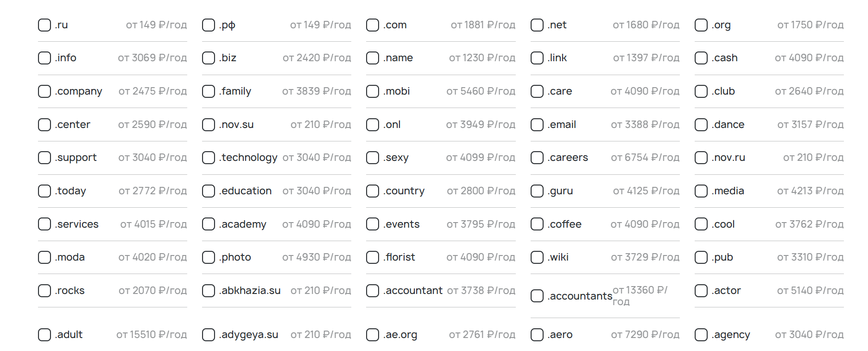868x351 pixels.
Task: Select the .coffee domain checkbox
Action: pos(537,224)
